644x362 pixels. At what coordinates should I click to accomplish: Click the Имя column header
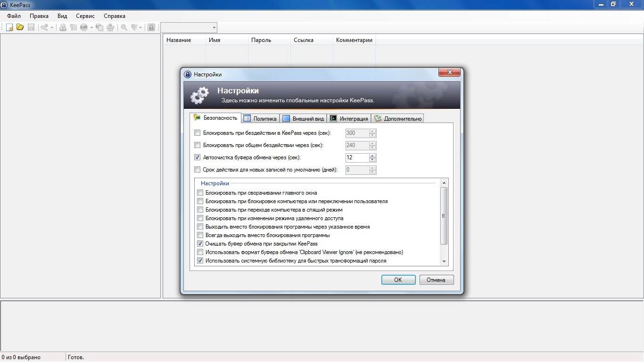point(227,40)
